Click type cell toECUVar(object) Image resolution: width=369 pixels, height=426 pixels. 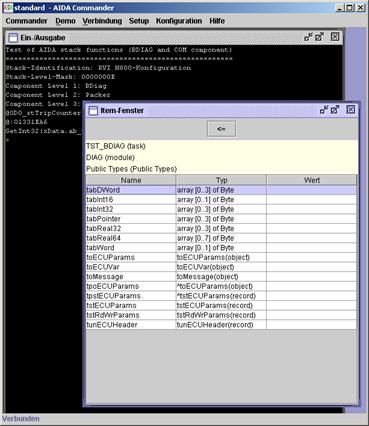(x=221, y=267)
